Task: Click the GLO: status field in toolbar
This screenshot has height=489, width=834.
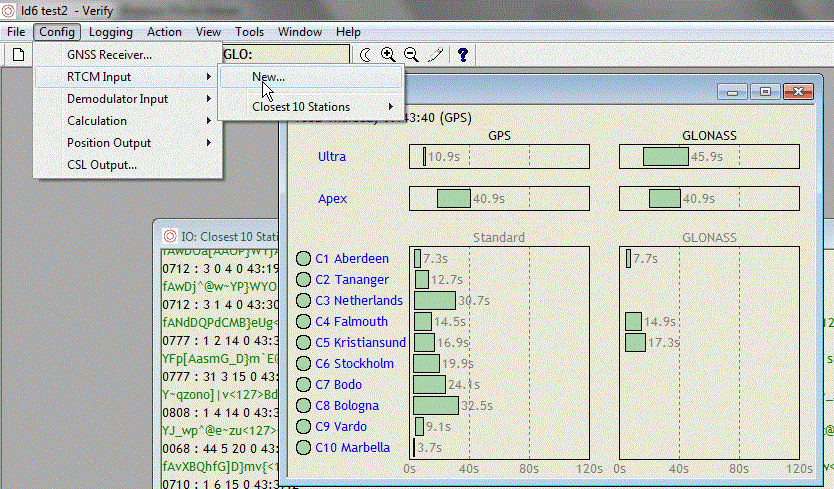Action: pos(286,55)
